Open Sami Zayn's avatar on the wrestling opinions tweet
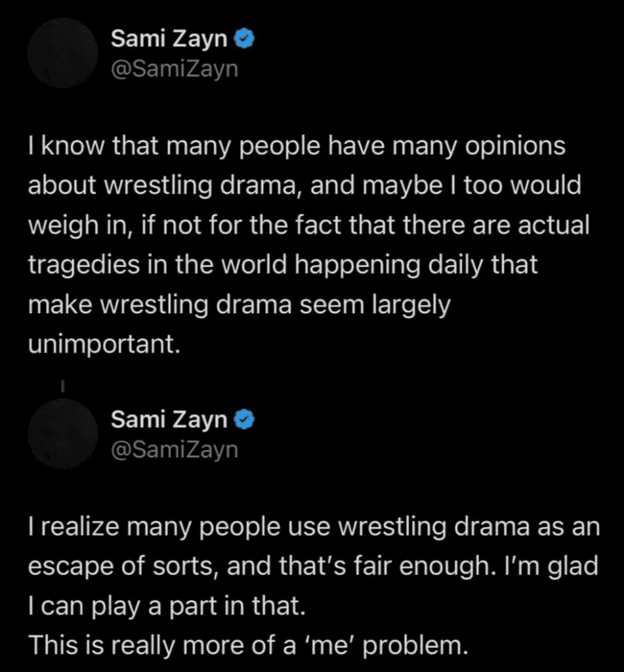Viewport: 624px width, 672px height. click(x=64, y=52)
